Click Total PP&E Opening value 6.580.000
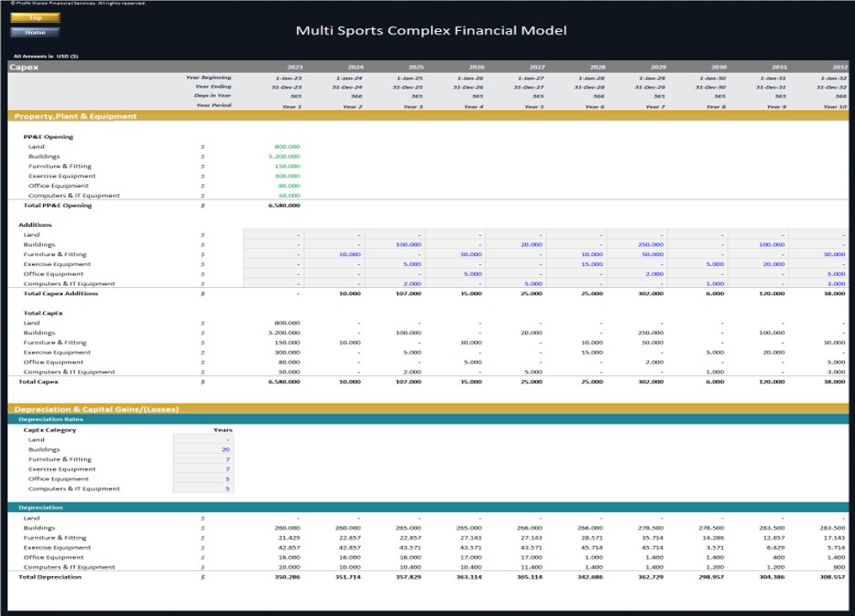The image size is (855, 616). coord(284,206)
